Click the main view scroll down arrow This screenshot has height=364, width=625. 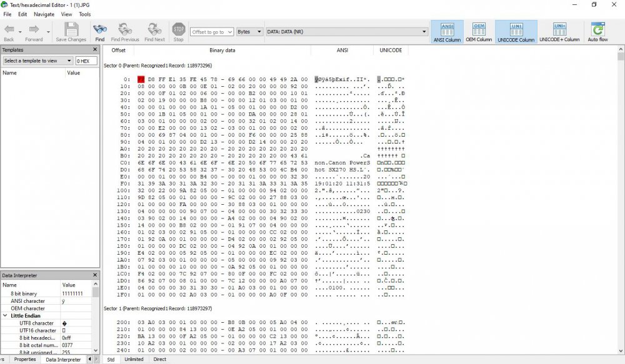(621, 351)
